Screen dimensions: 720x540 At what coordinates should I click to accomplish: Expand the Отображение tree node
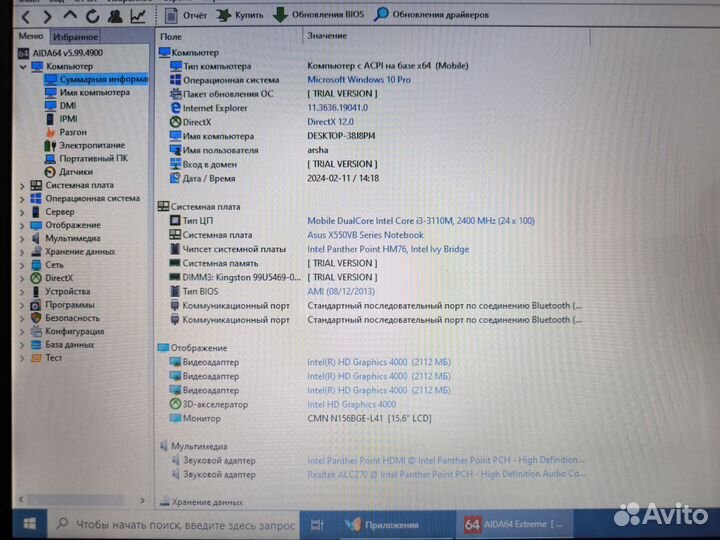[22, 226]
